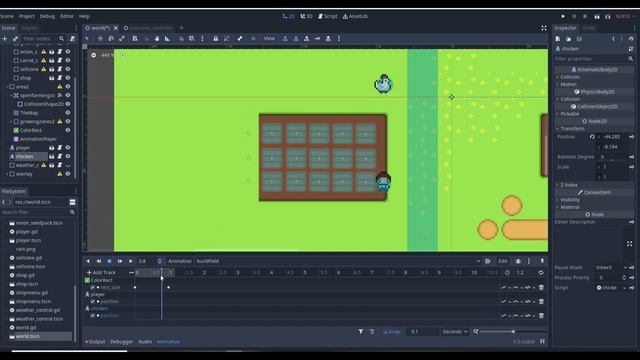The height and width of the screenshot is (360, 640).
Task: Select the Move Mode tool
Action: pyautogui.click(x=100, y=38)
